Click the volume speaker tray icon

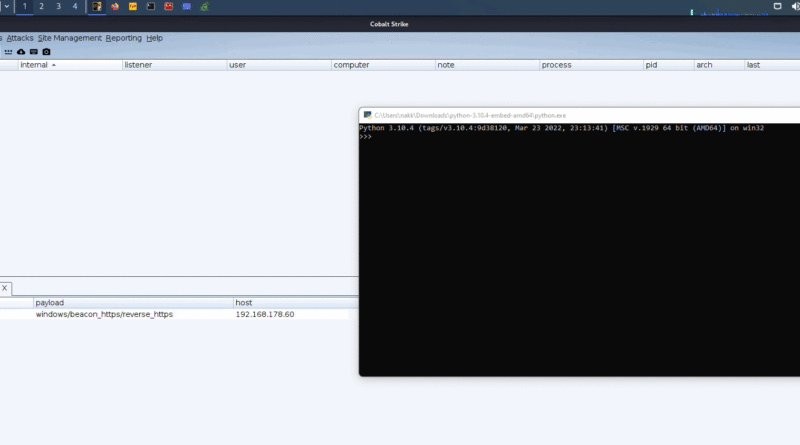795,7
